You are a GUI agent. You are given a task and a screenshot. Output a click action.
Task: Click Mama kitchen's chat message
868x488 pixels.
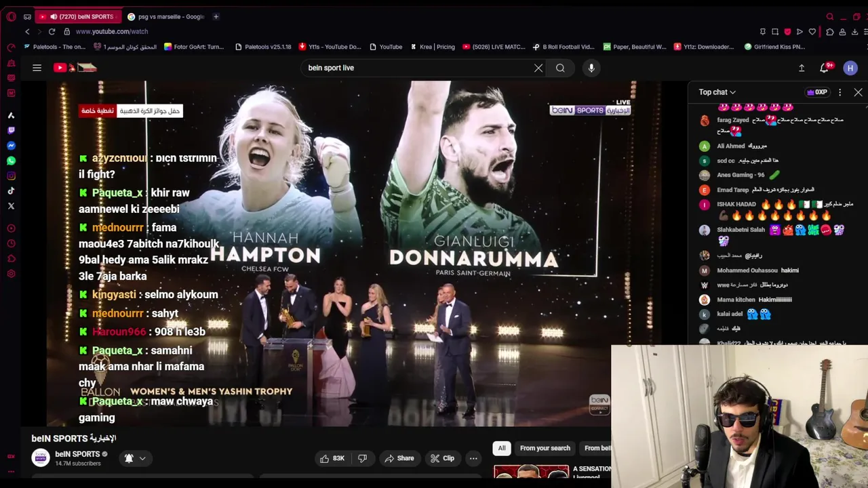(754, 300)
